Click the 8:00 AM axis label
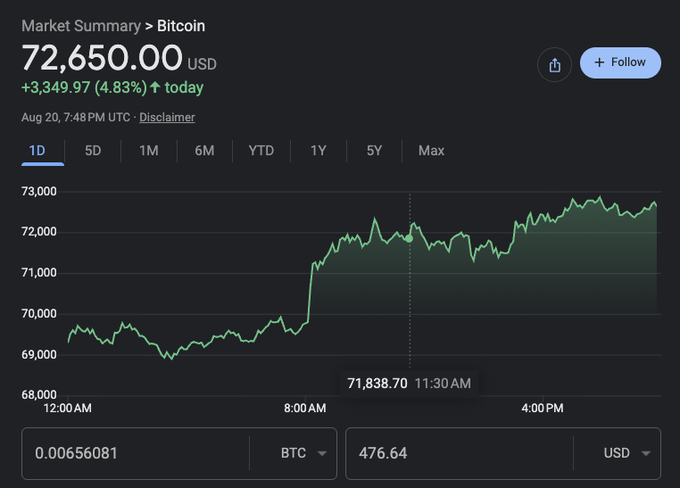Screen dimensions: 680x488 coord(305,408)
